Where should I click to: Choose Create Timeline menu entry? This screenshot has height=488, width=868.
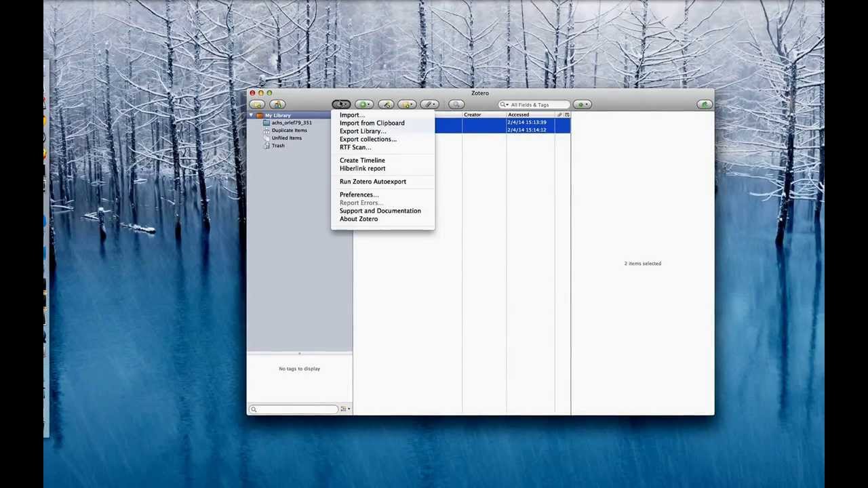click(x=382, y=161)
